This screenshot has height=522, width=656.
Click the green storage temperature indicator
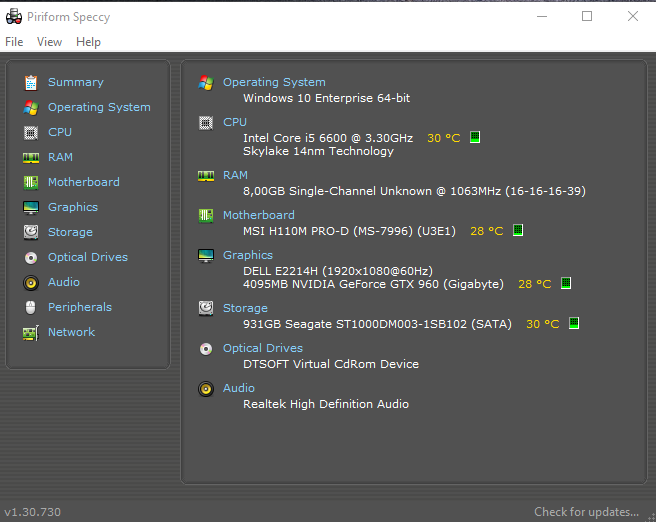pyautogui.click(x=574, y=324)
